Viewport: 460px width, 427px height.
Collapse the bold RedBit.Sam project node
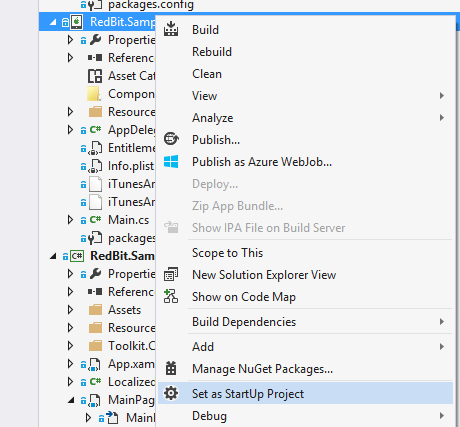(x=53, y=256)
